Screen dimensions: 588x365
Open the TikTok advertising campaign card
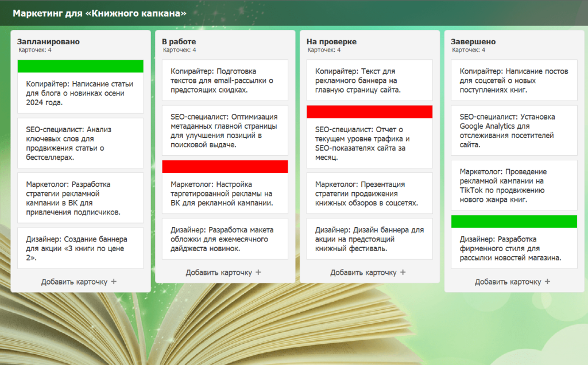pos(514,186)
